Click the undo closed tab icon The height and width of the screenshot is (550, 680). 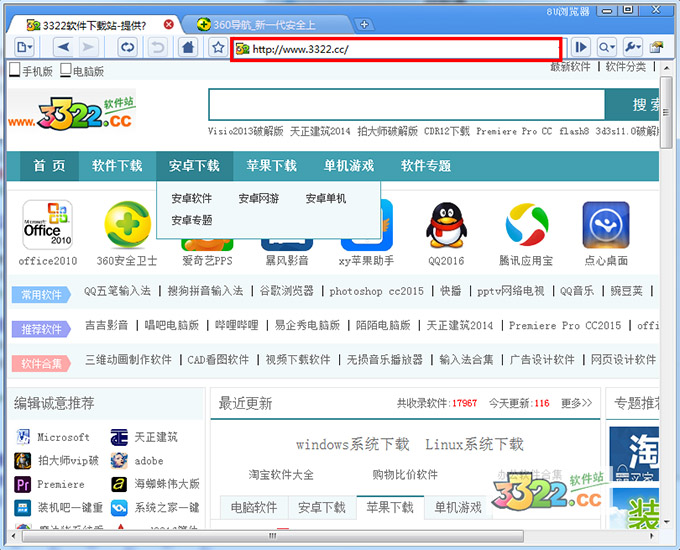158,47
